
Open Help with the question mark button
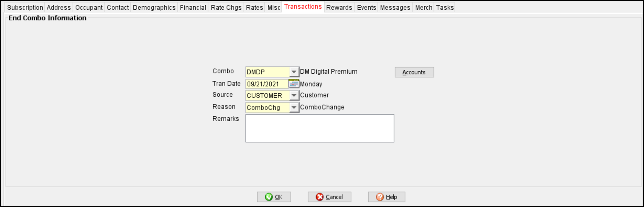[x=386, y=197]
